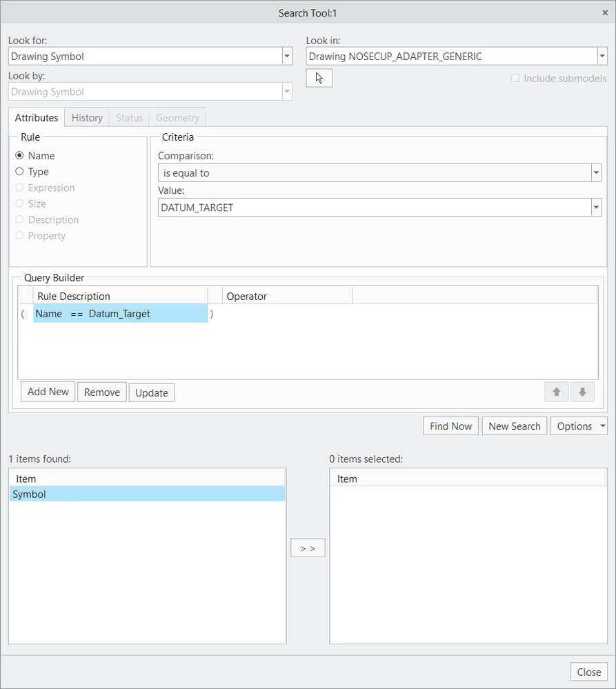Move rule up with up arrow
The height and width of the screenshot is (689, 616).
[556, 392]
